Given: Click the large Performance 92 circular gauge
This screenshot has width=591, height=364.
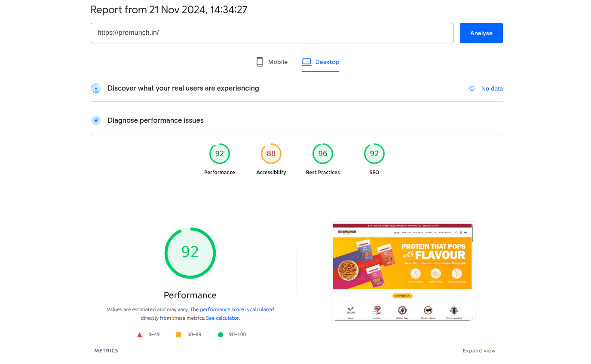Looking at the screenshot, I should pos(190,253).
